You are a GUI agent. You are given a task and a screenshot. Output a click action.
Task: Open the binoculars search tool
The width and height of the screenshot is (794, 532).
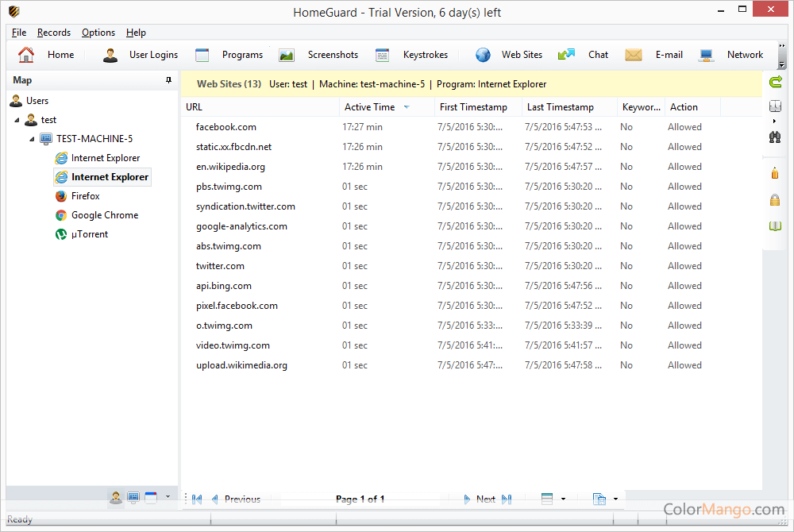776,137
